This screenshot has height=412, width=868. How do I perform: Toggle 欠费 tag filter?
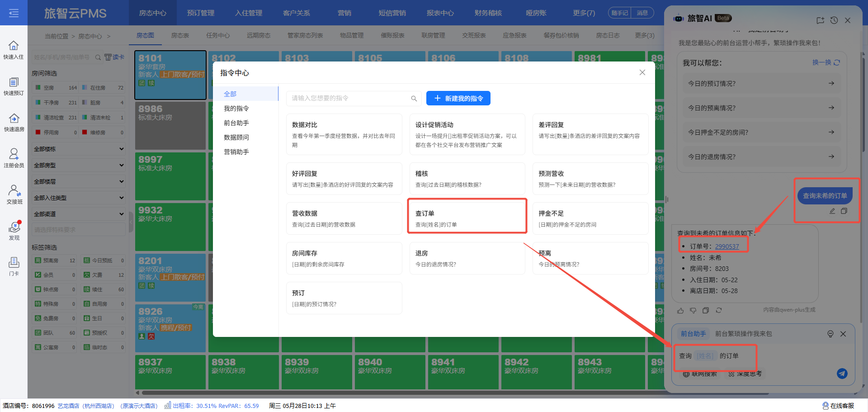103,275
